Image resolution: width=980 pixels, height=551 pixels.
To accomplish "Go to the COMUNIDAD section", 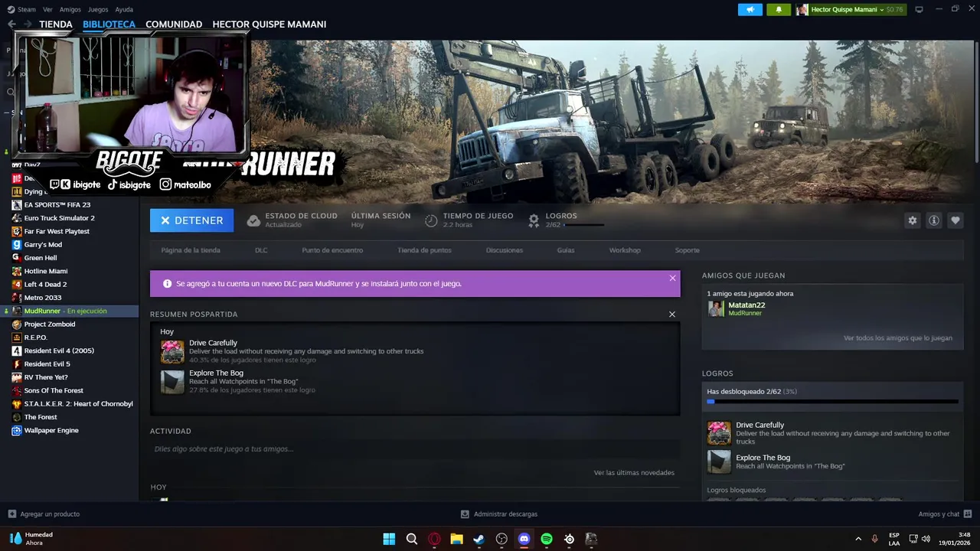I will (174, 24).
